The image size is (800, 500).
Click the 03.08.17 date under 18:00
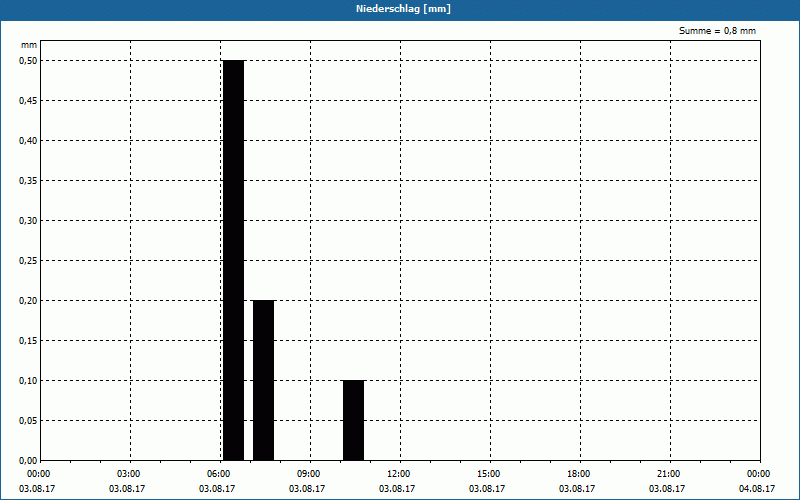click(577, 489)
